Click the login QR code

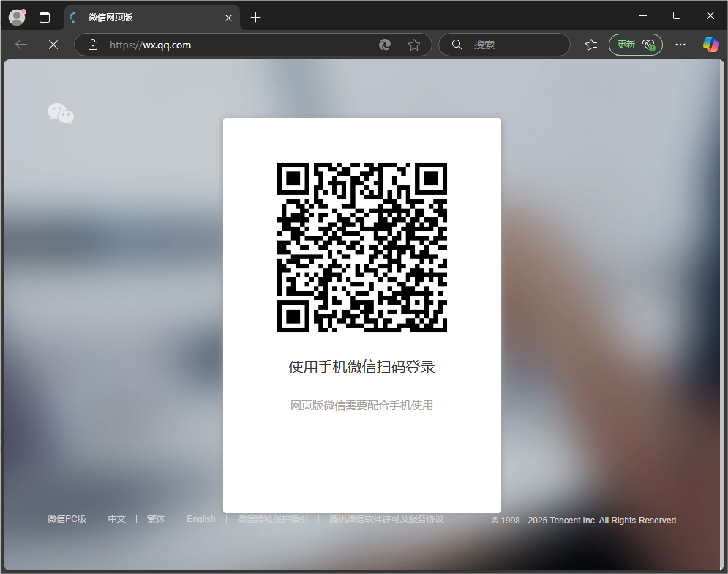(x=362, y=247)
